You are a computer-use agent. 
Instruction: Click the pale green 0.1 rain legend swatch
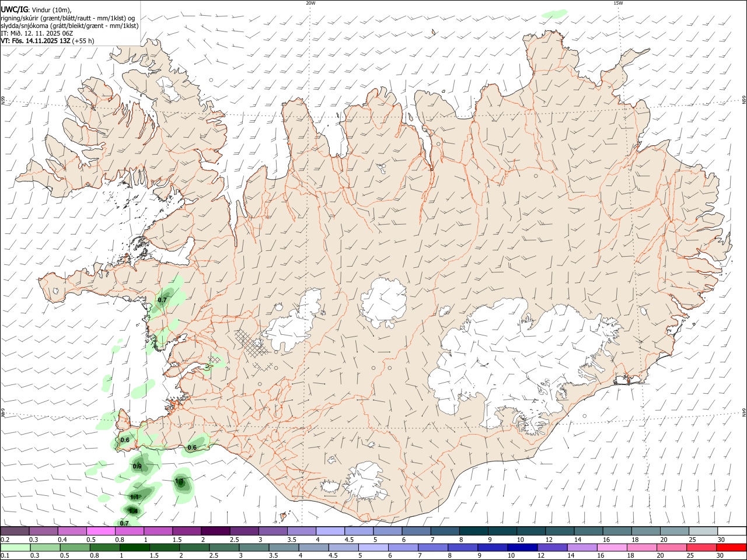[15, 547]
